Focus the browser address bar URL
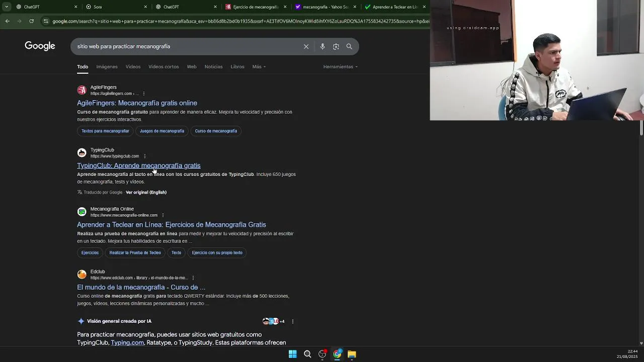Viewport: 644px width, 362px height. point(240,21)
